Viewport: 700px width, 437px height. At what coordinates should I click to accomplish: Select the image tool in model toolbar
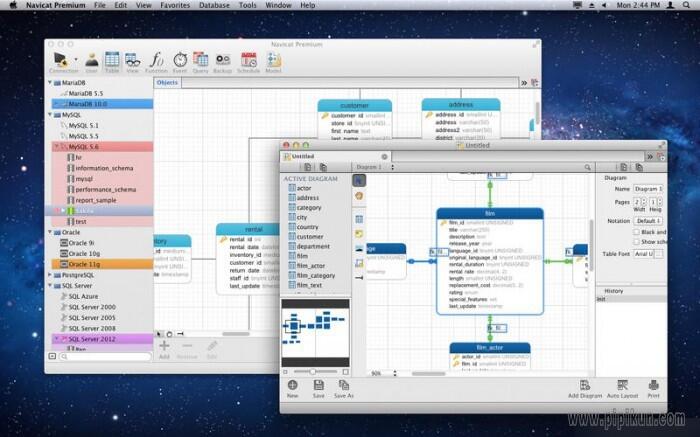(359, 248)
